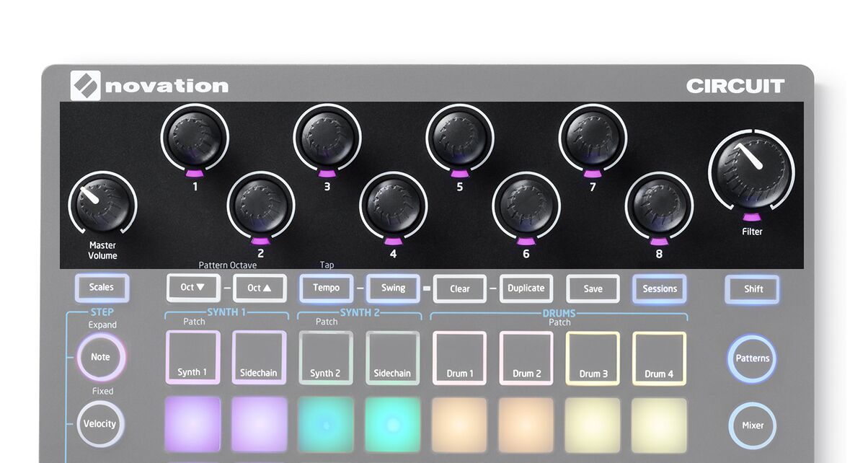Screen dimensions: 868x463
Task: Select the Swing button
Action: click(393, 288)
